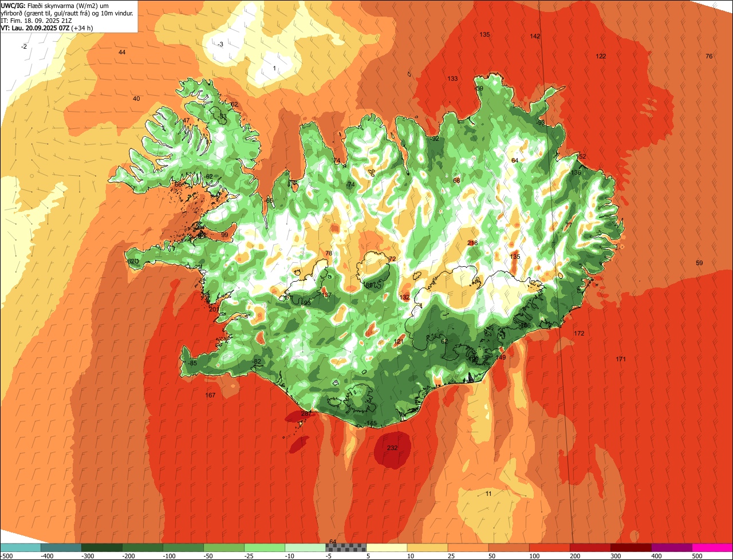Click the '99' value in western Iceland
This screenshot has height=560, width=733.
pyautogui.click(x=224, y=235)
